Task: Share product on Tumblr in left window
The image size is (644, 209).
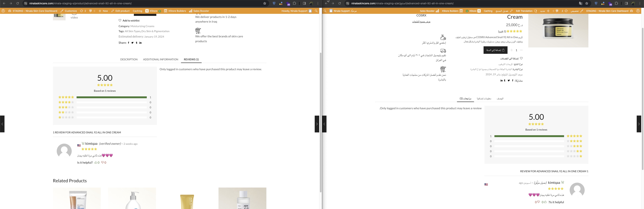Action: tap(136, 43)
